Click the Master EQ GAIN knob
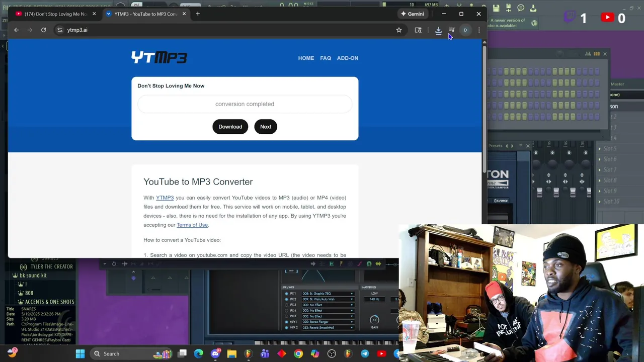The height and width of the screenshot is (362, 644). tap(374, 320)
